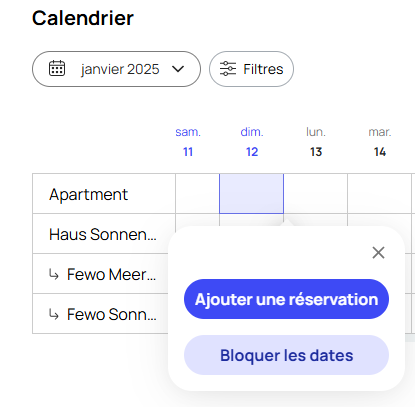This screenshot has height=407, width=415.
Task: Click the sam. 11 column header
Action: pyautogui.click(x=188, y=142)
